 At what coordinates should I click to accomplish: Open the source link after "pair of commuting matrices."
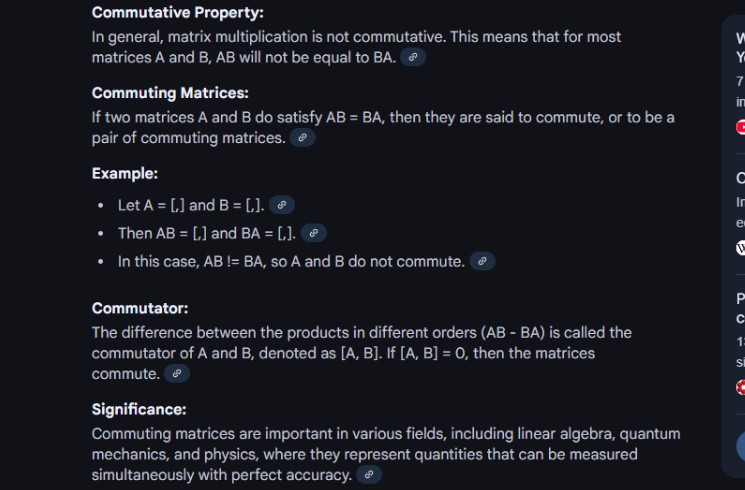click(x=302, y=138)
